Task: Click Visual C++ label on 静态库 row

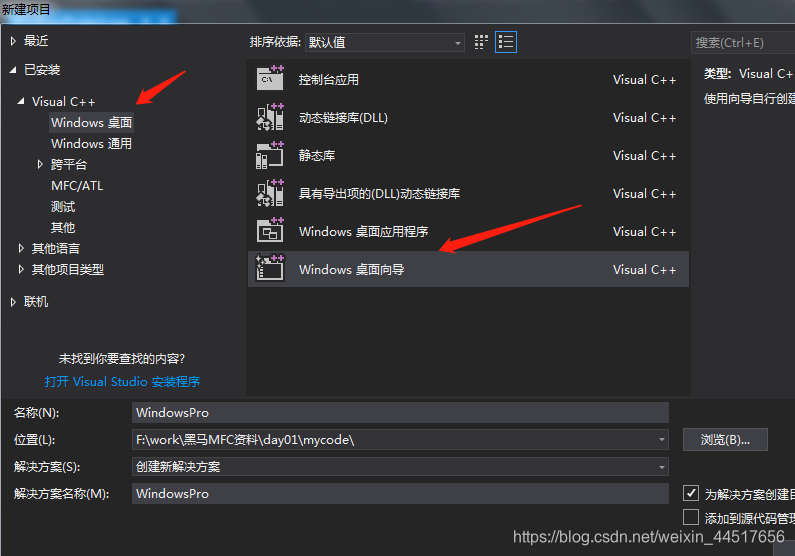Action: 644,156
